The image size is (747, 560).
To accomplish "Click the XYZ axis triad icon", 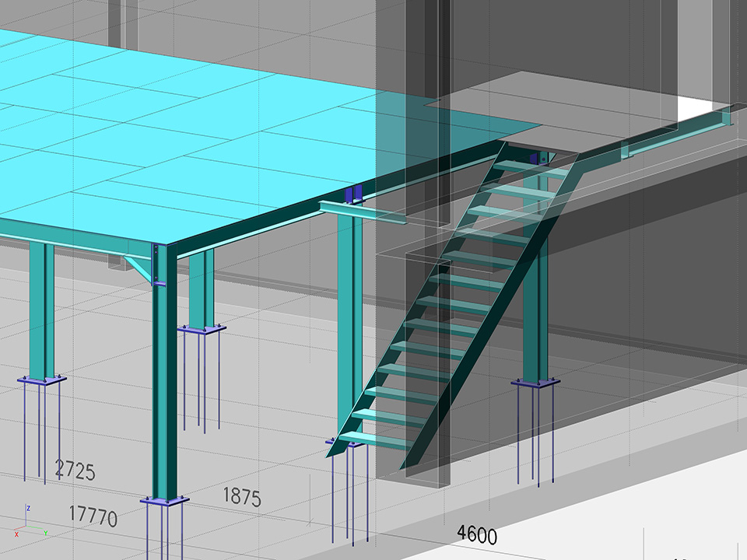I will click(28, 523).
